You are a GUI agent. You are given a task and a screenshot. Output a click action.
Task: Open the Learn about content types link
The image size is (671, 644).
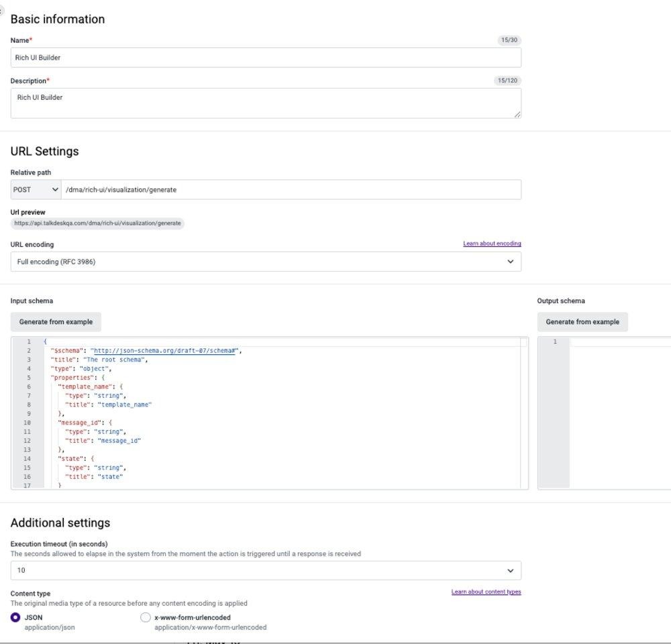tap(486, 592)
